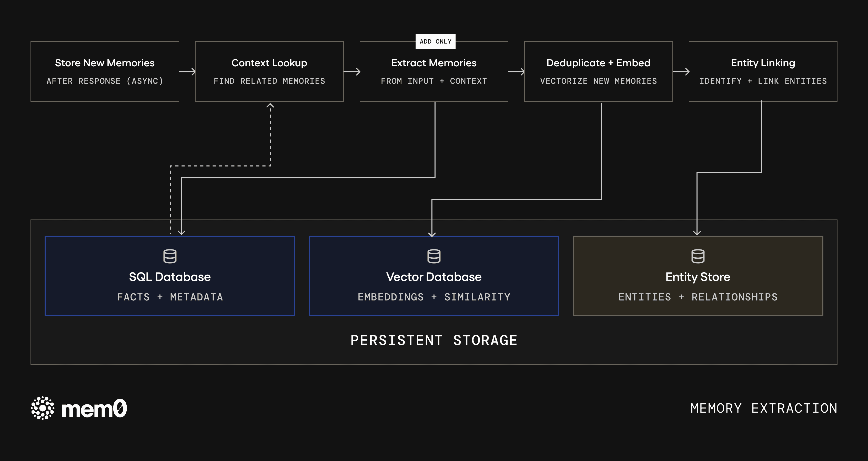Click the Extract Memories heading text
Screen dimensions: 868x461
point(434,63)
